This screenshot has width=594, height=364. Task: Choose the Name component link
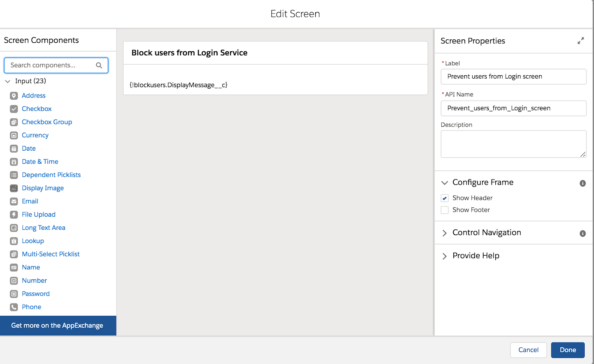[x=31, y=267]
